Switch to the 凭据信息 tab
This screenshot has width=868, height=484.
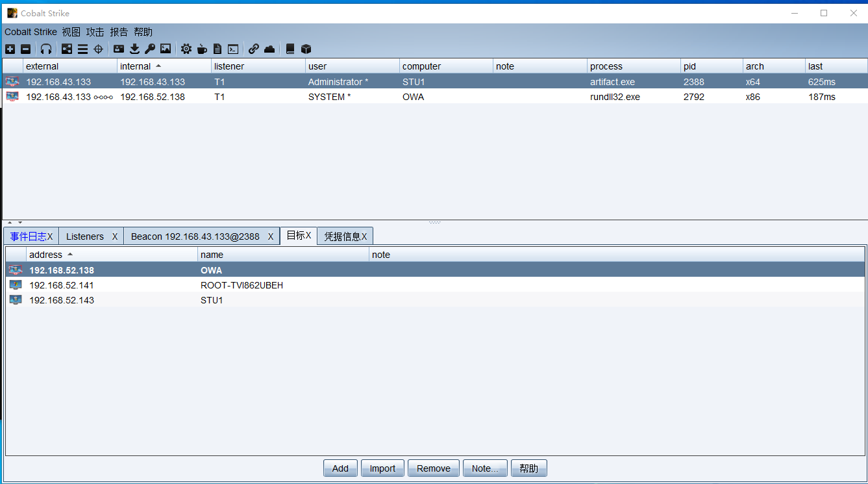coord(342,236)
